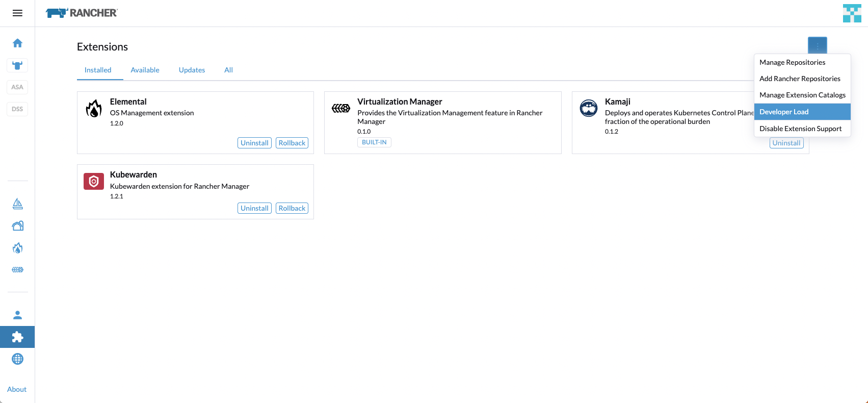The image size is (868, 403).
Task: Open Elemental flame icon in sidebar
Action: click(x=17, y=248)
